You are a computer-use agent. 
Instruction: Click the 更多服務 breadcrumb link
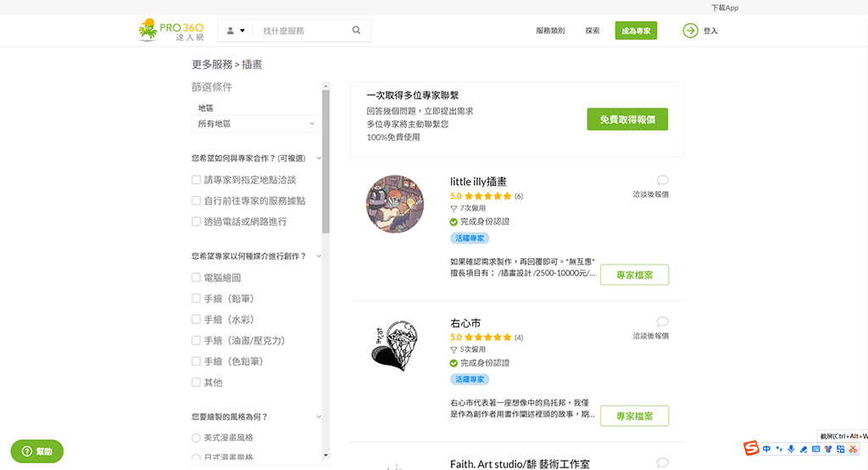click(x=212, y=64)
